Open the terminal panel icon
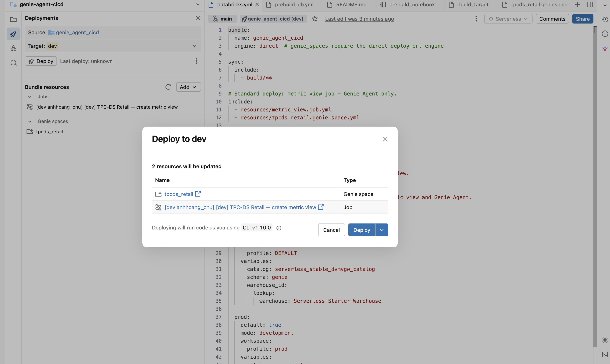Viewport: 610px width, 364px height. coord(605,354)
